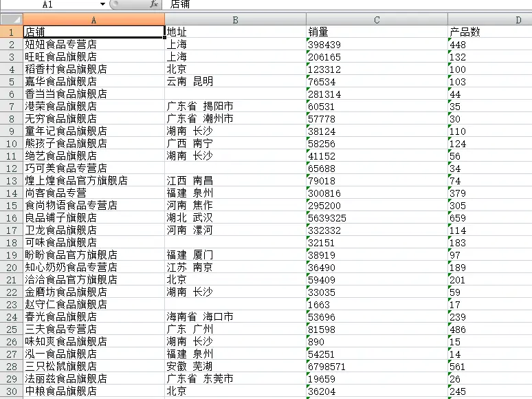Viewport: 532px width, 399px height.
Task: Click address cell 广东省 揭阳市
Action: coord(236,107)
